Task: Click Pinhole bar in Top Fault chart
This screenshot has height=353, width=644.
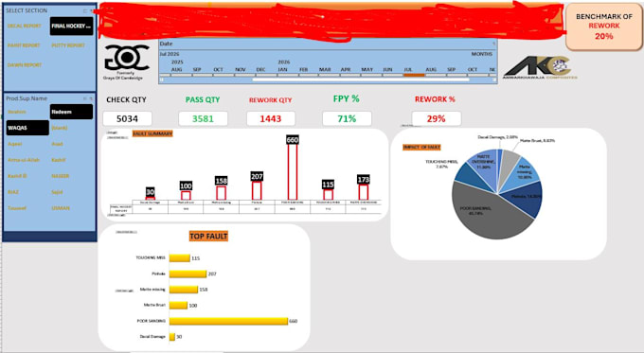Action: pyautogui.click(x=188, y=274)
